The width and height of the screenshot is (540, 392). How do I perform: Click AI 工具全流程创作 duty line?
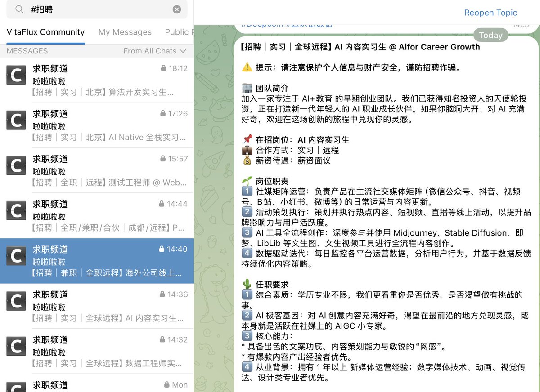382,238
